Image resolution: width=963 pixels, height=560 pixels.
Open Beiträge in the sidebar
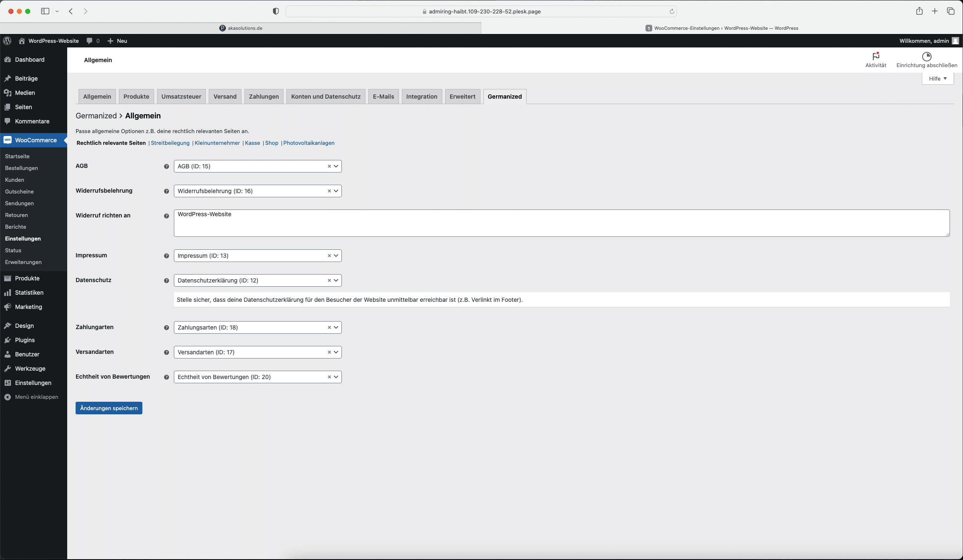tap(33, 79)
